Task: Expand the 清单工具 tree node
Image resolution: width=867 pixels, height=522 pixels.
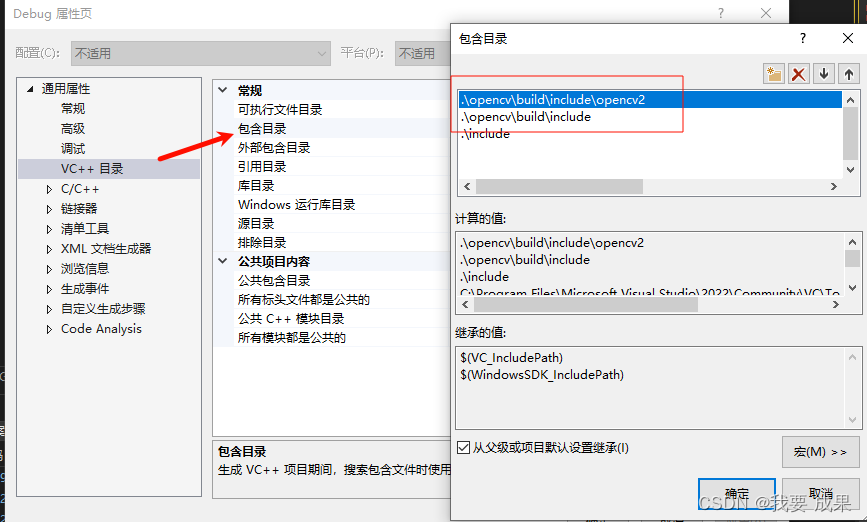Action: click(49, 229)
